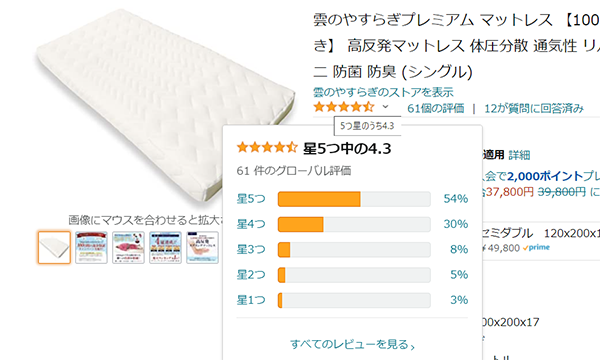Viewport: 600px width, 360px height.
Task: Click the star rating icon under store link
Action: pos(343,107)
